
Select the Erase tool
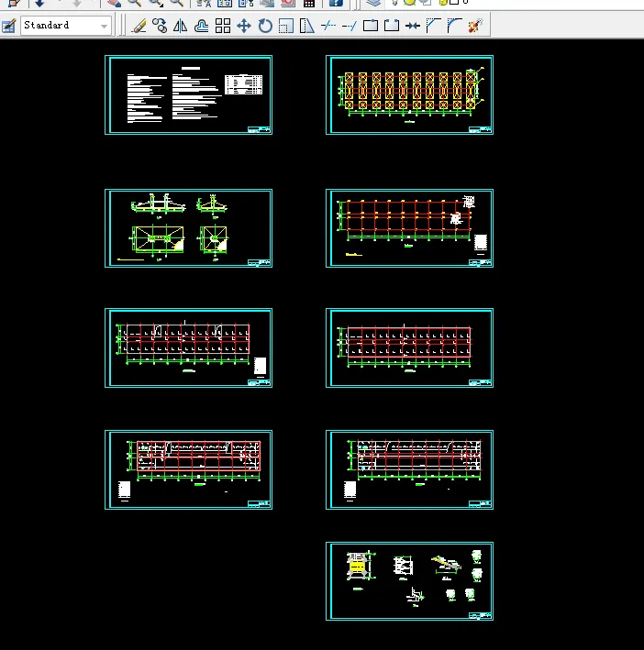(x=139, y=26)
